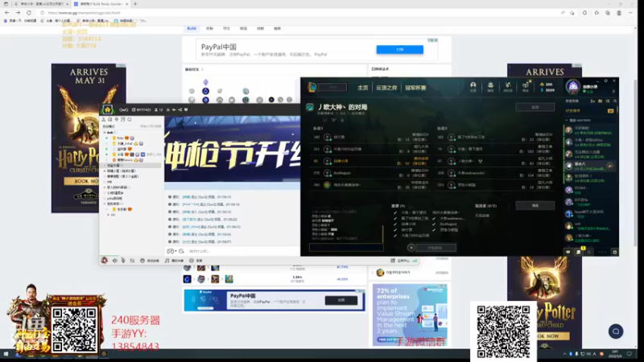644x362 pixels.
Task: Click the microphone icon under the friends list
Action: coord(589,252)
